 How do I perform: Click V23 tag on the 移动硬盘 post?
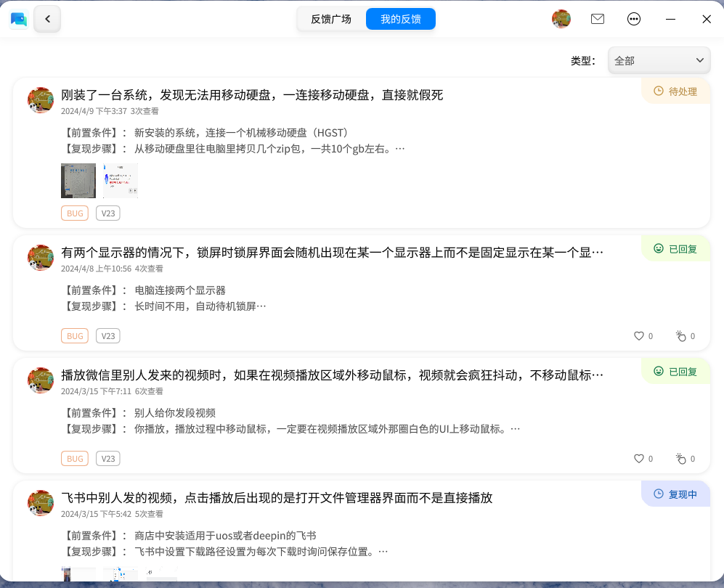pyautogui.click(x=108, y=213)
